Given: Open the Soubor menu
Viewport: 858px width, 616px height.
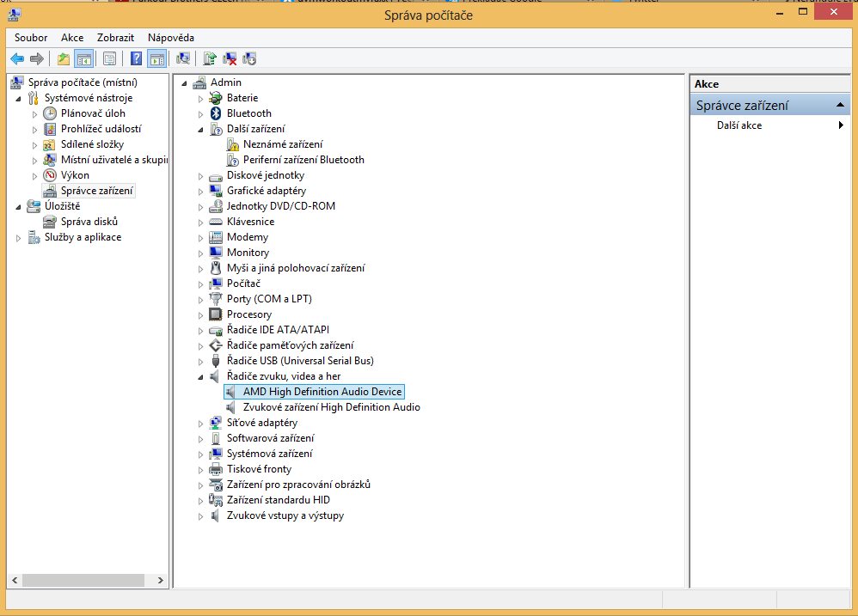Looking at the screenshot, I should click(31, 38).
